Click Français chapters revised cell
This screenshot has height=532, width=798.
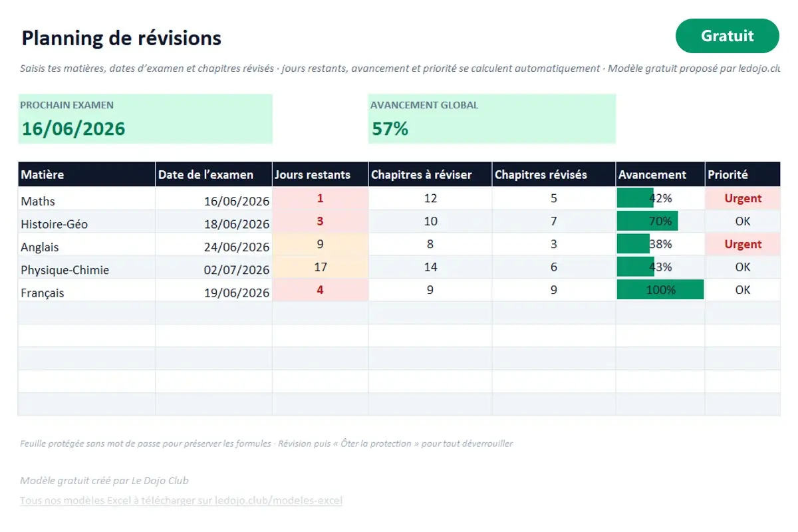coord(554,291)
